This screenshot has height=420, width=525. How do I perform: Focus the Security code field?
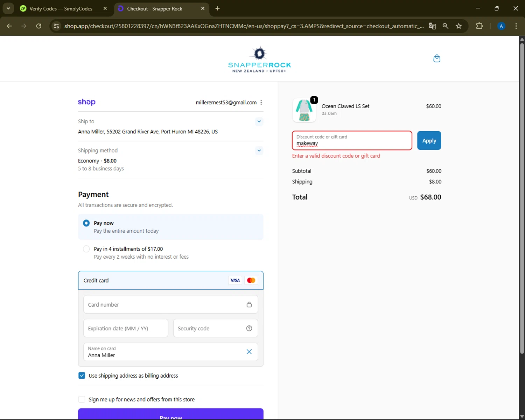(x=216, y=328)
